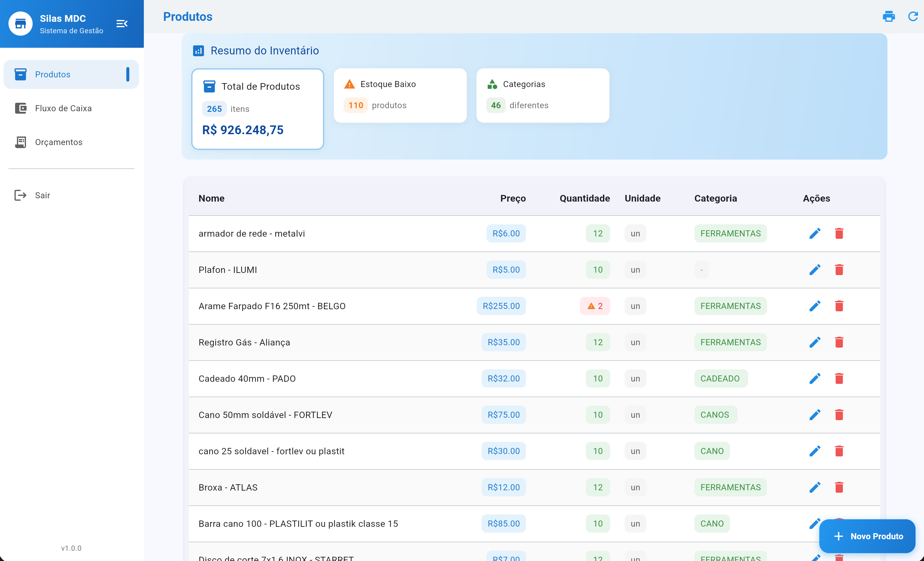
Task: Delete Cano 50mm soldável - FORTLEV
Action: coord(839,415)
